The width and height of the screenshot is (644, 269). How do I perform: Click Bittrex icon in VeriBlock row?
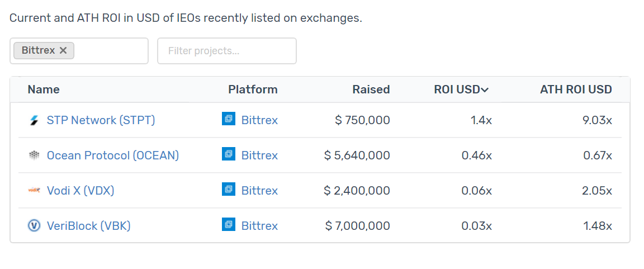[229, 225]
